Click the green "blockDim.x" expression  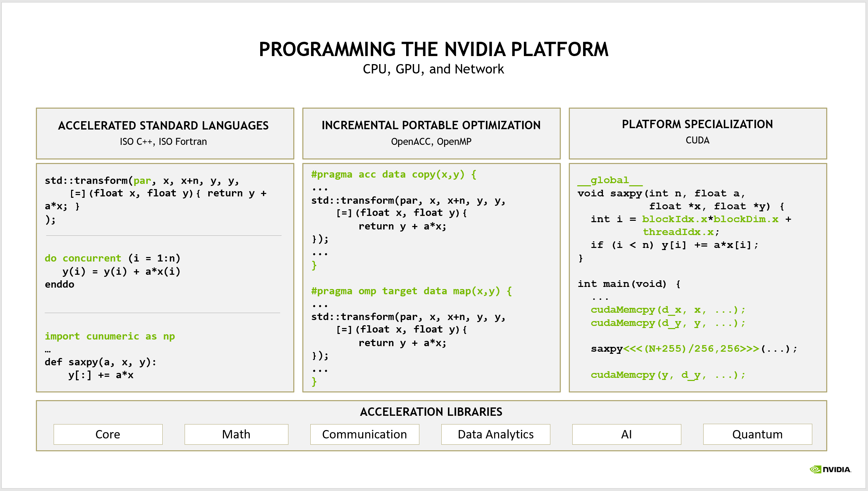pos(746,219)
